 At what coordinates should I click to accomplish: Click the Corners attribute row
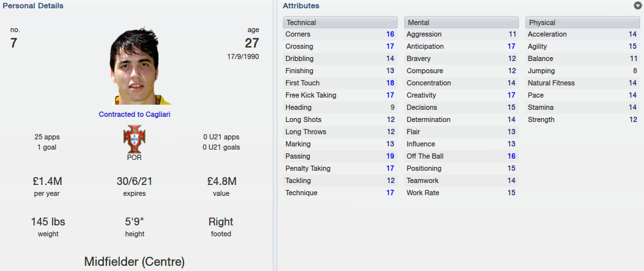point(340,34)
